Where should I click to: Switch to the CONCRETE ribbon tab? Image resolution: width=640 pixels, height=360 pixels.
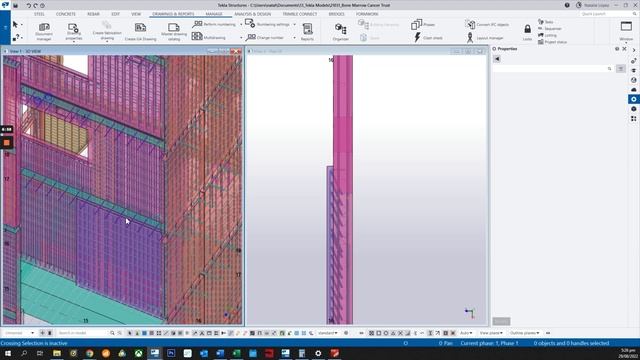click(66, 14)
